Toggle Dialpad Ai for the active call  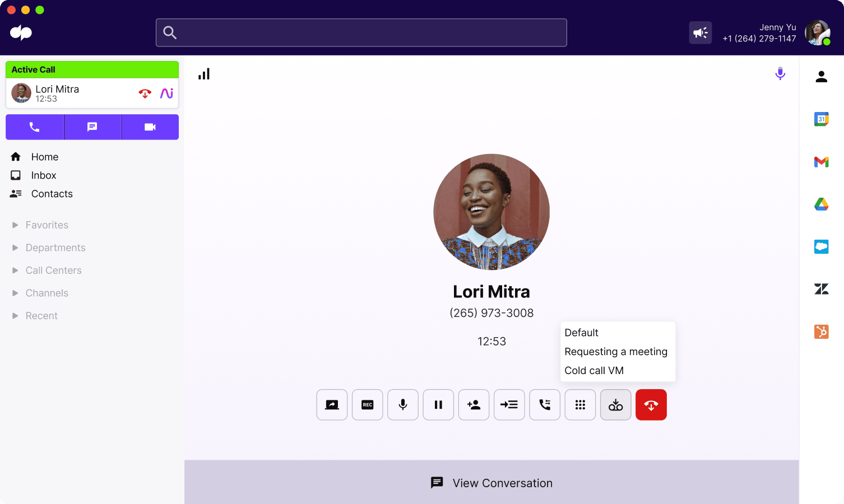point(166,93)
